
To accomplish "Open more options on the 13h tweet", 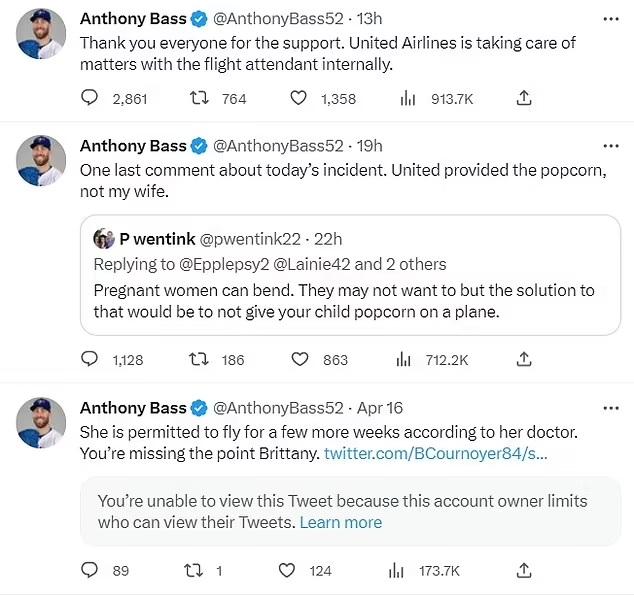I will pos(611,20).
